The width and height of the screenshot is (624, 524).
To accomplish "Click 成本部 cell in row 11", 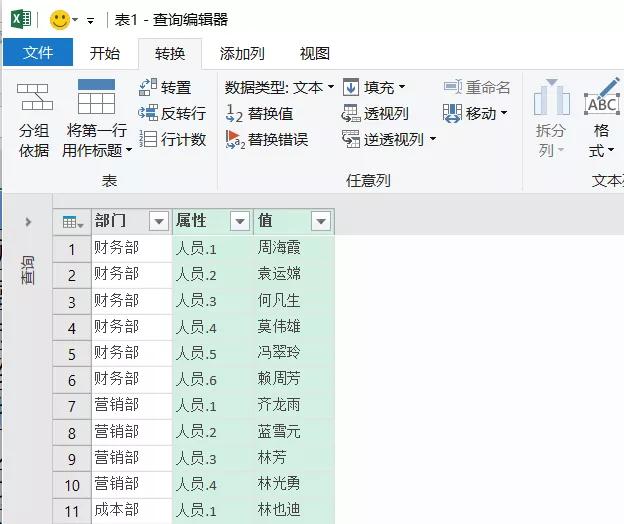I will tap(132, 510).
